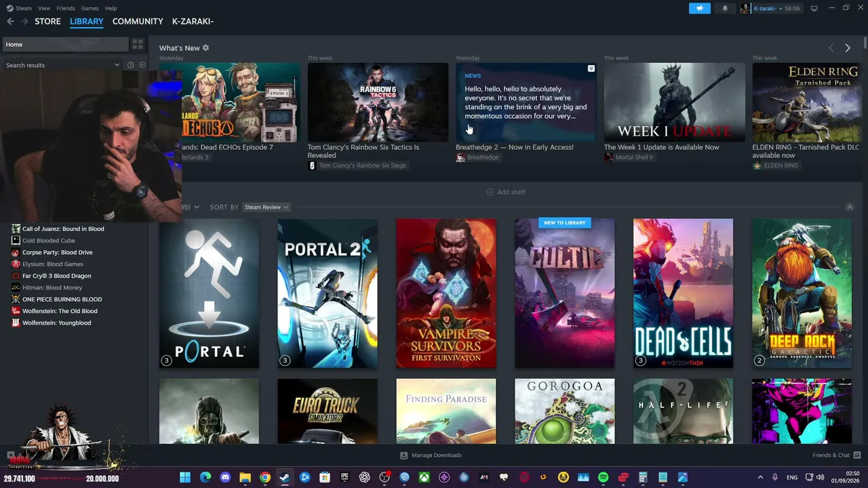868x488 pixels.
Task: Open Cultic game cover
Action: click(565, 293)
